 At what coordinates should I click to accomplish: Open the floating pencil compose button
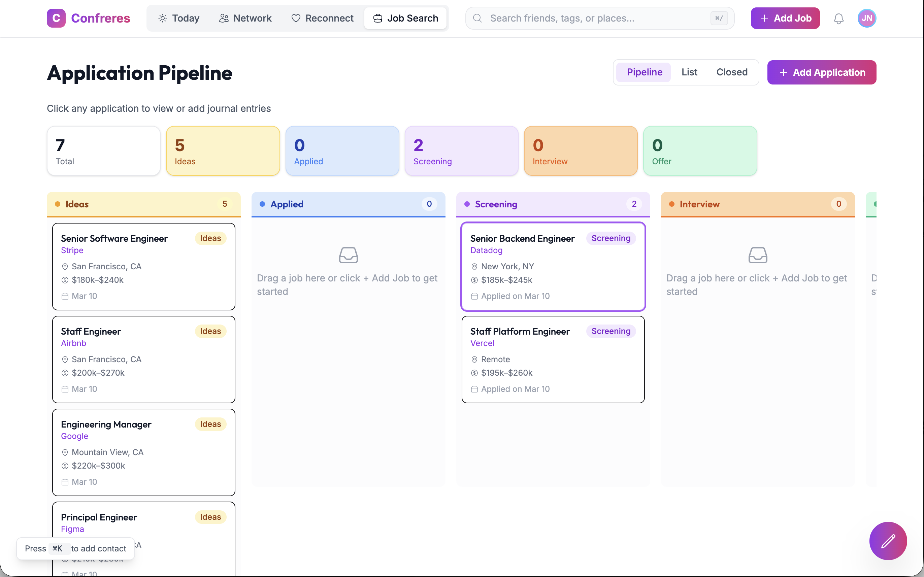pos(888,541)
